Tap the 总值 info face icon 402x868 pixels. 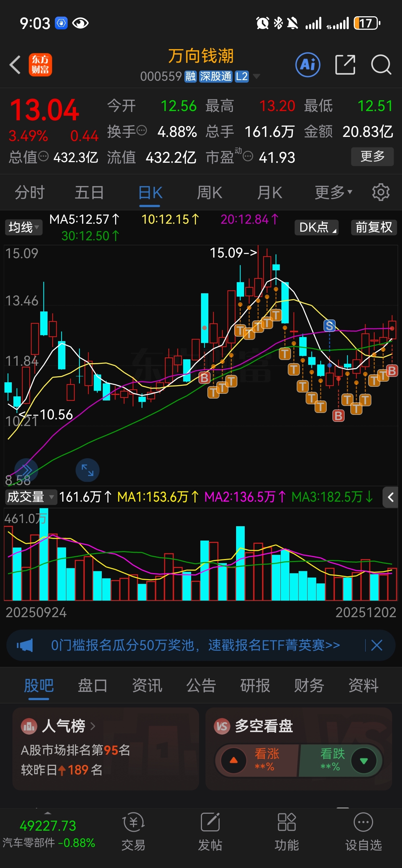43,156
